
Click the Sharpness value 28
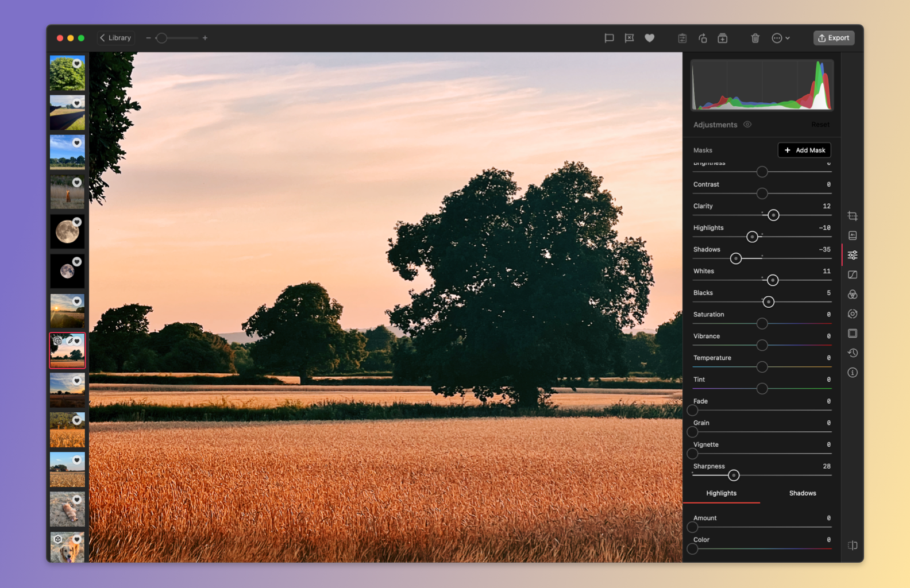point(826,466)
